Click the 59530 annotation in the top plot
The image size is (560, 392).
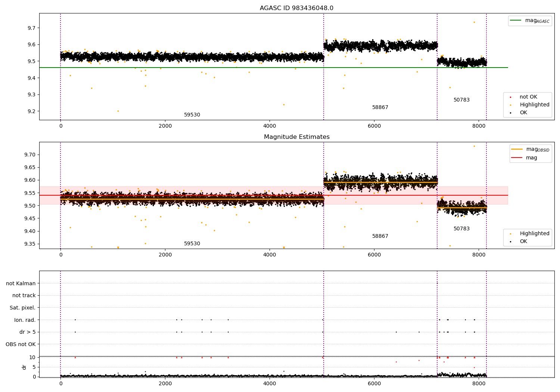(192, 115)
